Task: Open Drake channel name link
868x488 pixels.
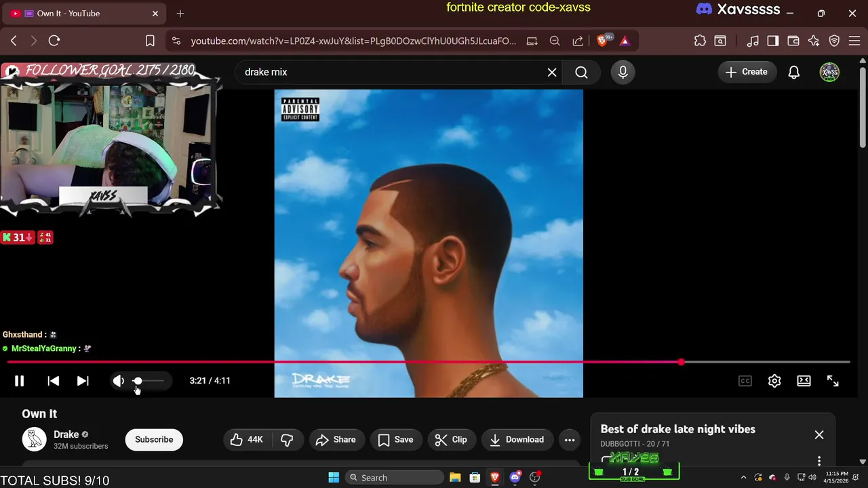Action: point(66,434)
